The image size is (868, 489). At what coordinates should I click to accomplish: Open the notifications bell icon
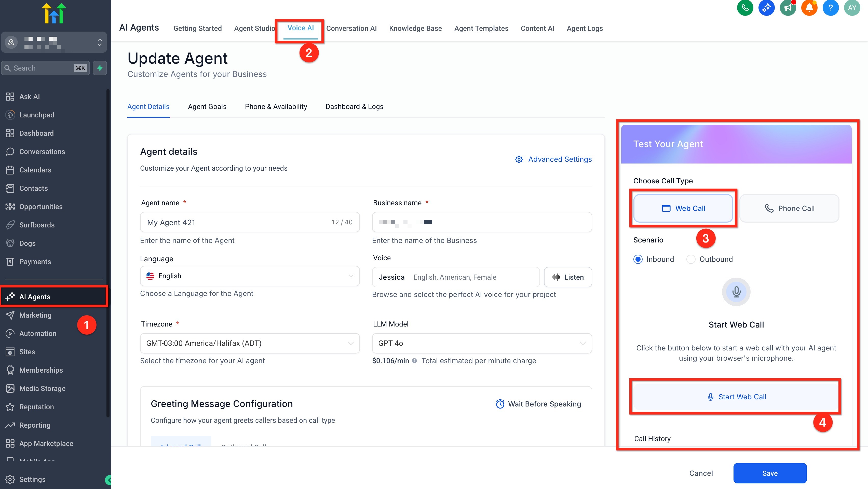pos(809,7)
